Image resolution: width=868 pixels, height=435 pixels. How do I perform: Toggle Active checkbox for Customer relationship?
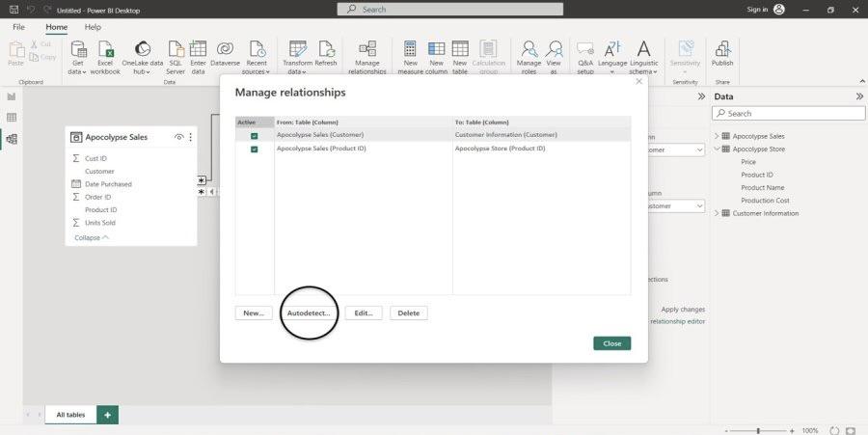click(x=254, y=135)
